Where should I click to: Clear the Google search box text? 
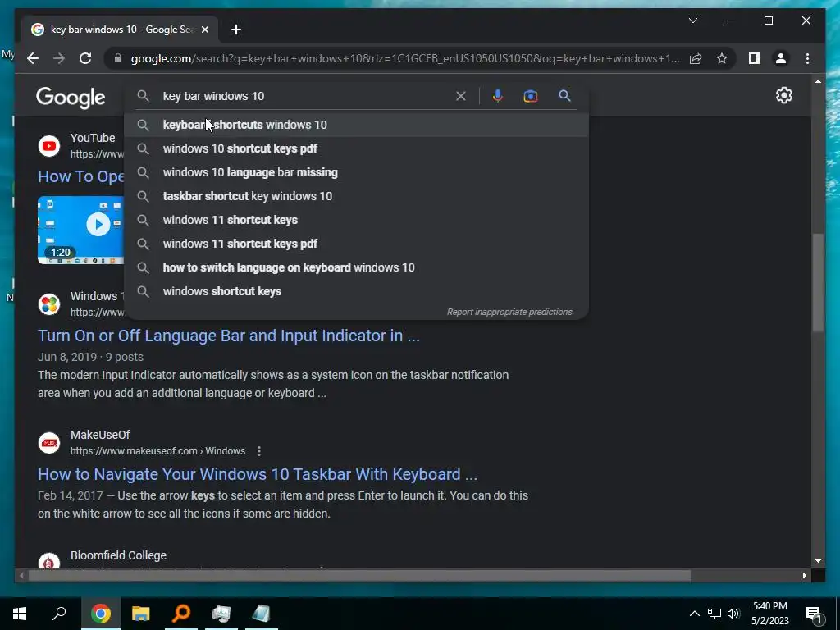tap(461, 96)
